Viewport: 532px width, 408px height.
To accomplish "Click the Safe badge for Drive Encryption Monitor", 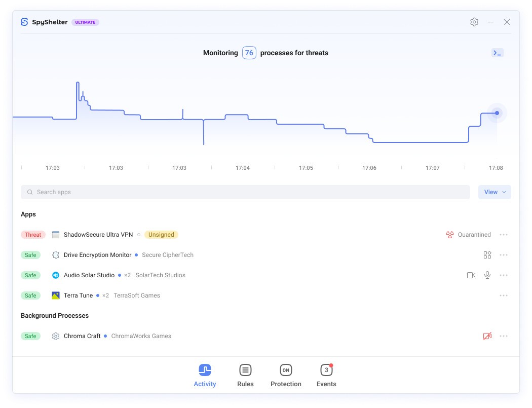I will click(x=30, y=255).
